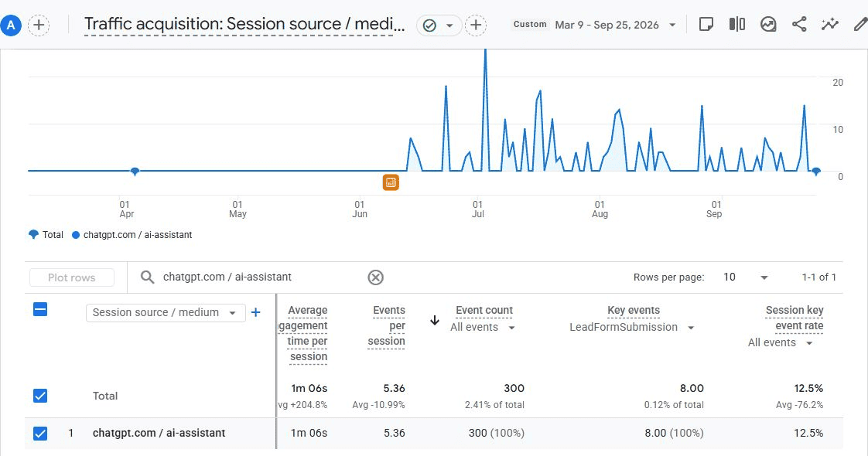The height and width of the screenshot is (456, 868).
Task: Click the Session key event rate header
Action: coord(795,318)
